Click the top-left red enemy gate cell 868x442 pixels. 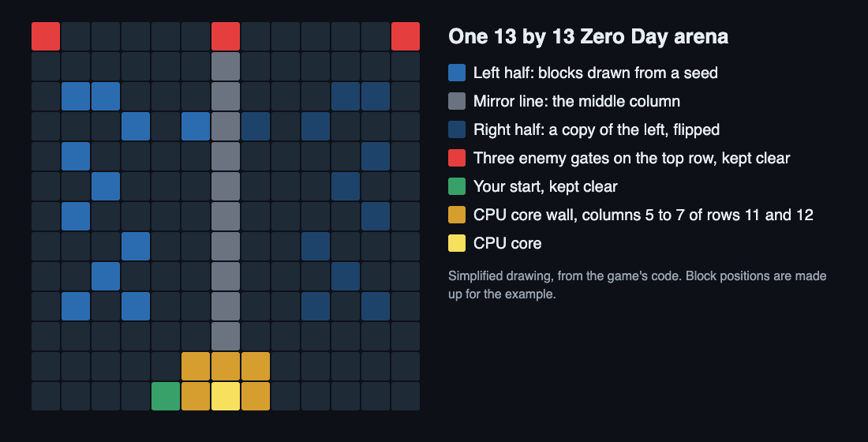(46, 36)
